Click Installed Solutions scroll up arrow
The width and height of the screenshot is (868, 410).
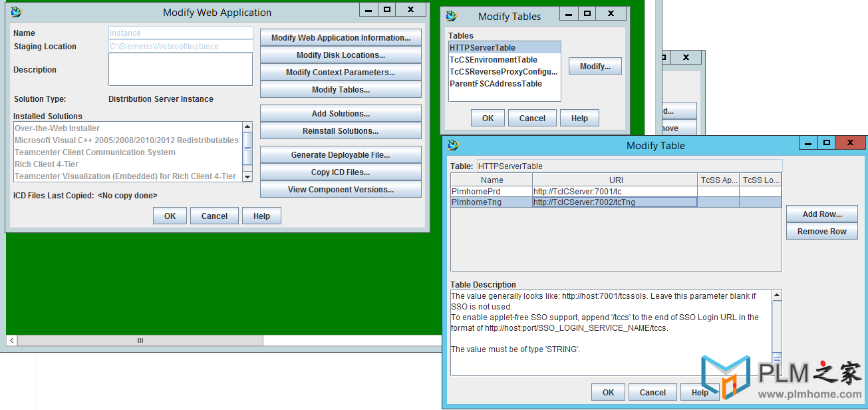[x=247, y=127]
